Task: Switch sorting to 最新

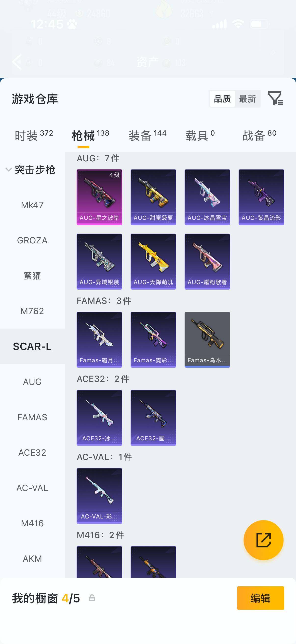Action: tap(247, 99)
